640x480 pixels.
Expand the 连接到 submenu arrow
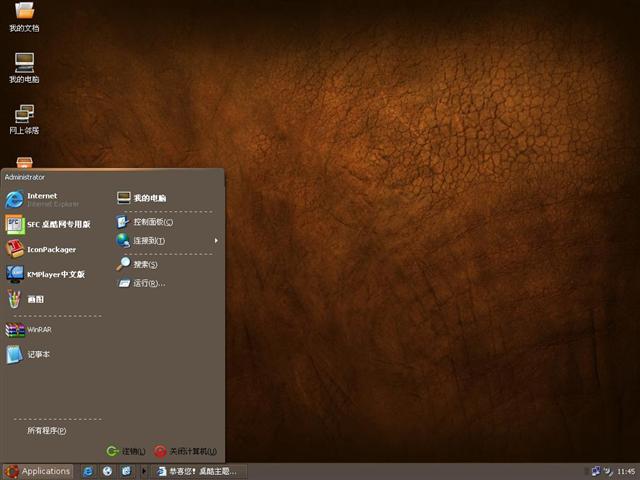[x=216, y=241]
